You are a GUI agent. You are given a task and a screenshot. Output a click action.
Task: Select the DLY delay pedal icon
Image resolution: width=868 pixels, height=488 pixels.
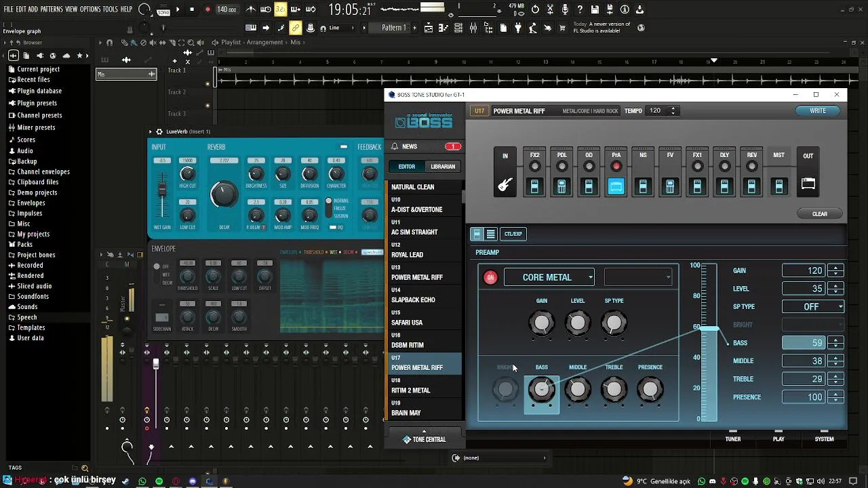coord(724,186)
